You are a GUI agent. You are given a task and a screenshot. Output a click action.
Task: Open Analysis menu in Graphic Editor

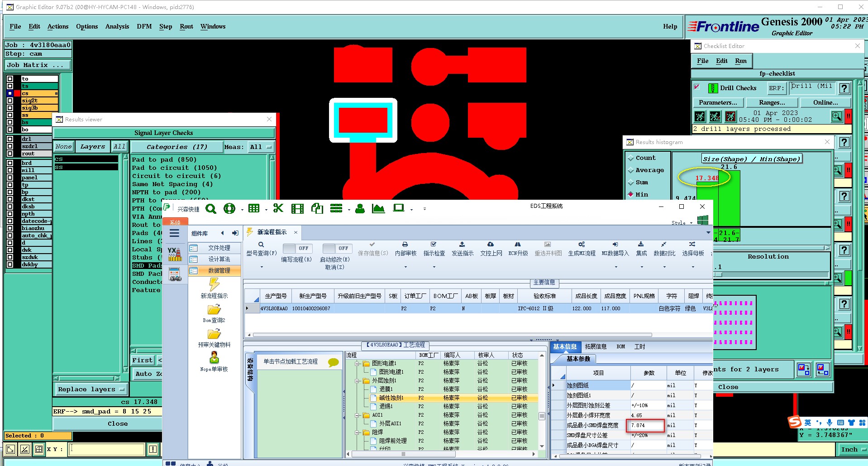point(117,26)
